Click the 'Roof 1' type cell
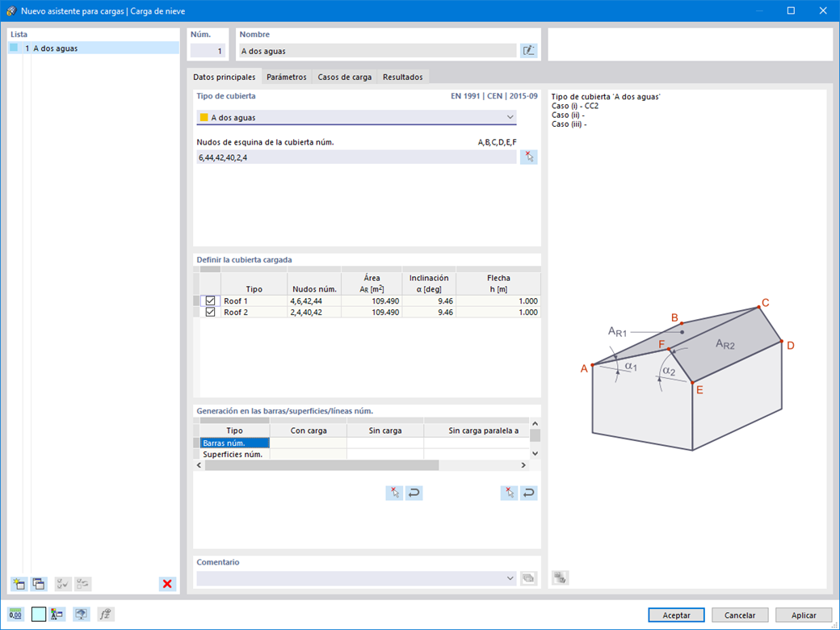Screen dimensions: 840x630 click(x=254, y=301)
